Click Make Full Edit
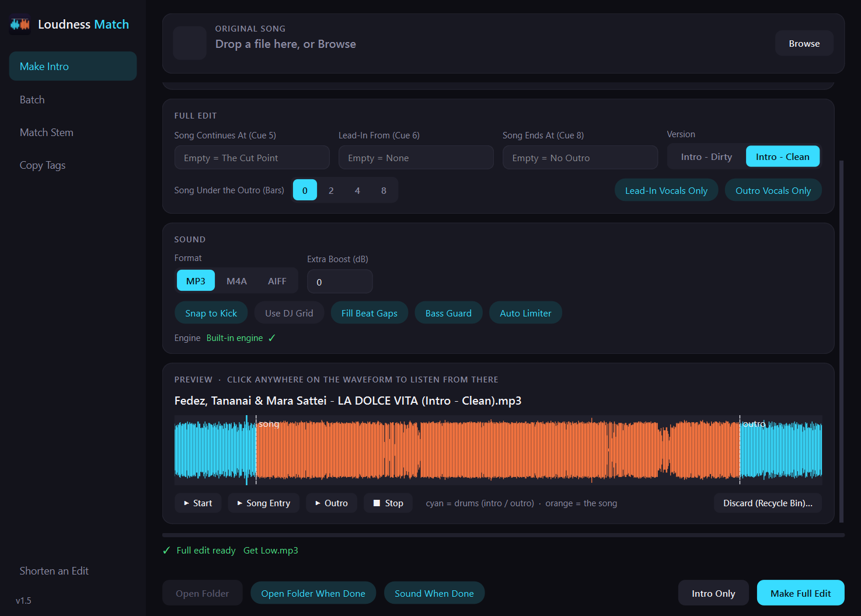The height and width of the screenshot is (616, 861). [800, 593]
